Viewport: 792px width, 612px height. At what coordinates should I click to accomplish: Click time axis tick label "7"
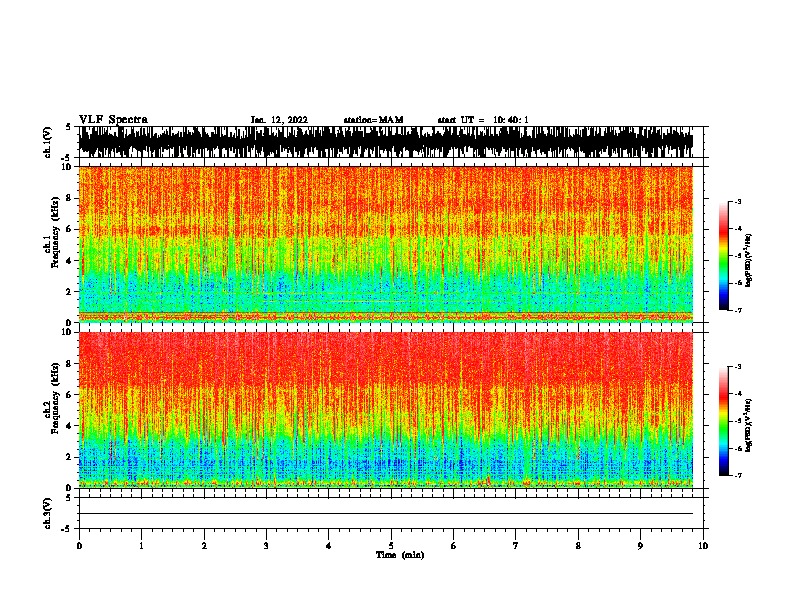[516, 546]
